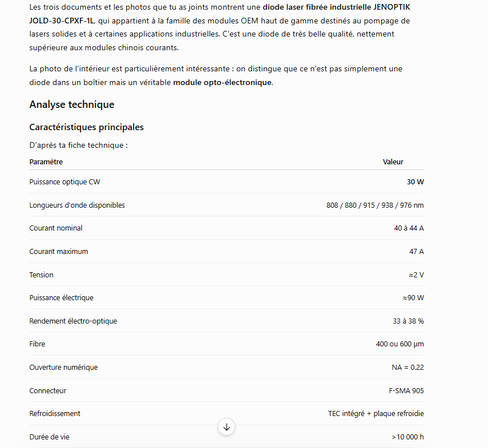Click the bold "30 W" value cell
The width and height of the screenshot is (488, 448).
click(x=415, y=182)
